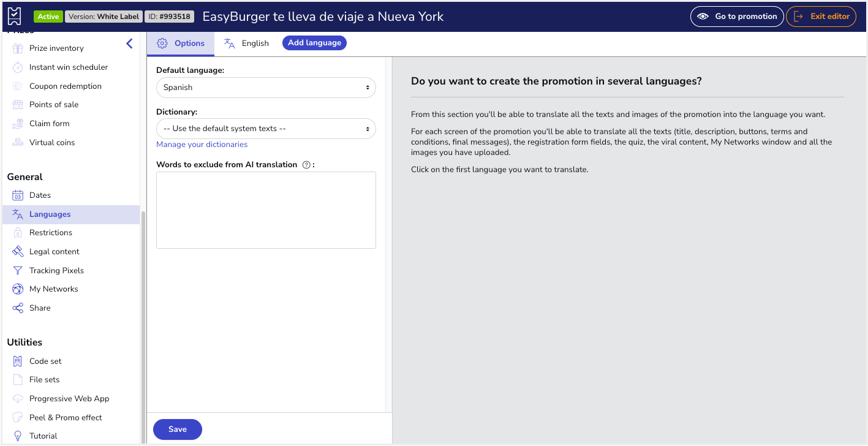Click the Add language button
The image size is (868, 446).
[314, 43]
